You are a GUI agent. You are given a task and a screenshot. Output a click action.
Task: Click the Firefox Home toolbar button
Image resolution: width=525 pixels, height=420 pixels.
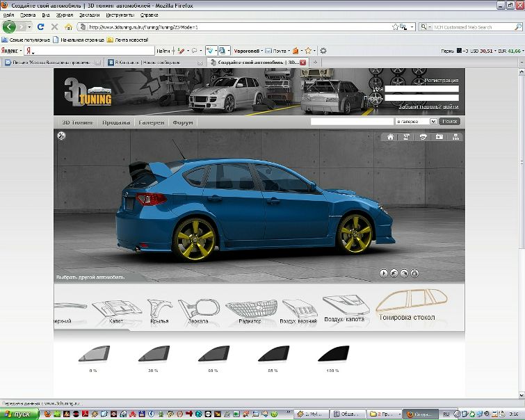click(69, 27)
